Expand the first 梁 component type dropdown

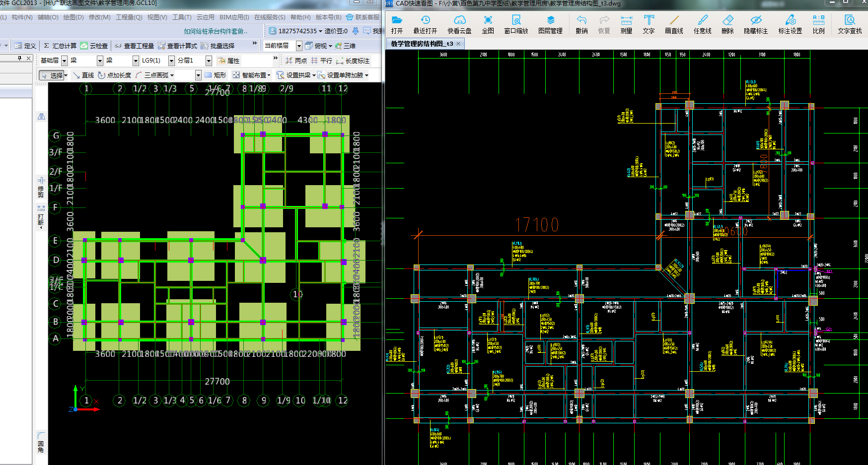100,61
